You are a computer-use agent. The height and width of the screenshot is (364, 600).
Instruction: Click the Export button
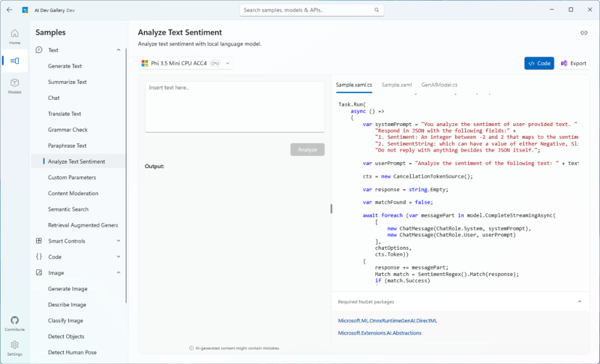coord(573,63)
